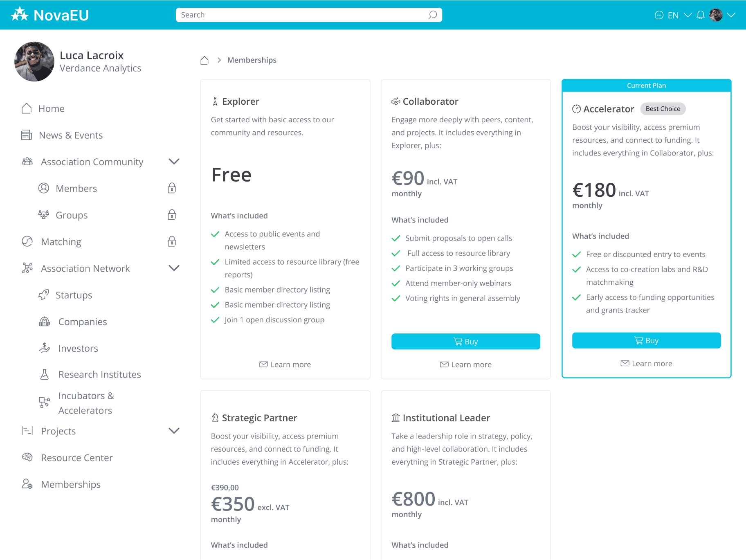Go to News & Events in sidebar
746x560 pixels.
(x=70, y=135)
